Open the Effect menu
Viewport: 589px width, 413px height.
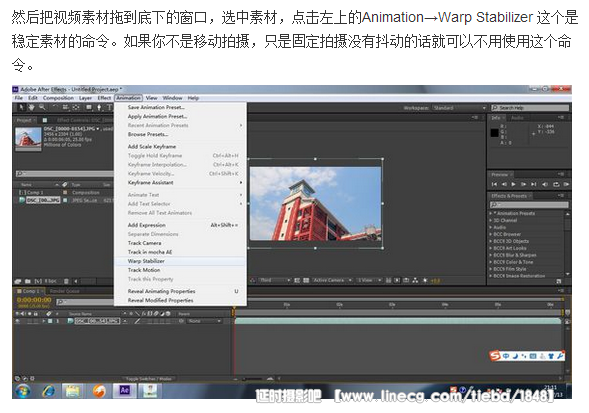point(104,98)
